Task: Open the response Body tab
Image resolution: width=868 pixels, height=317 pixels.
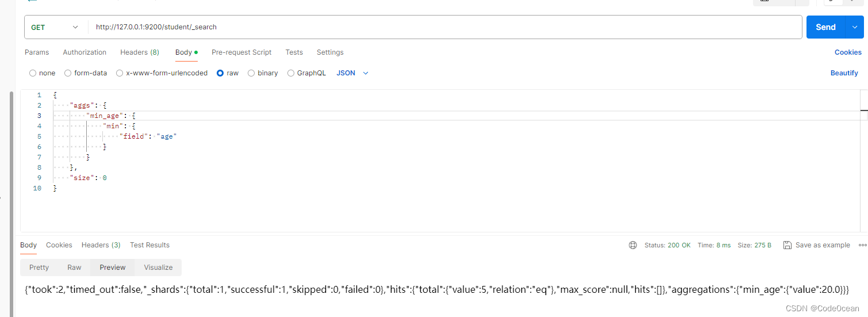Action: tap(28, 245)
